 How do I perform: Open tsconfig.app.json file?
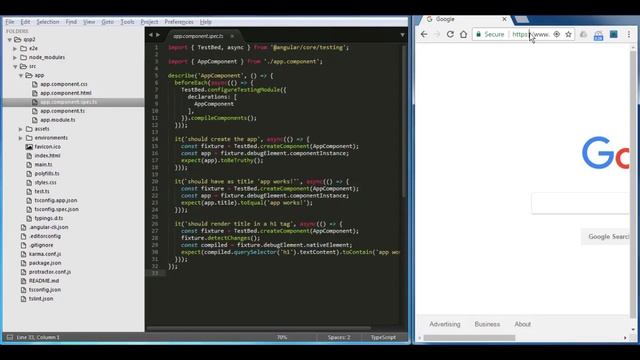point(56,200)
